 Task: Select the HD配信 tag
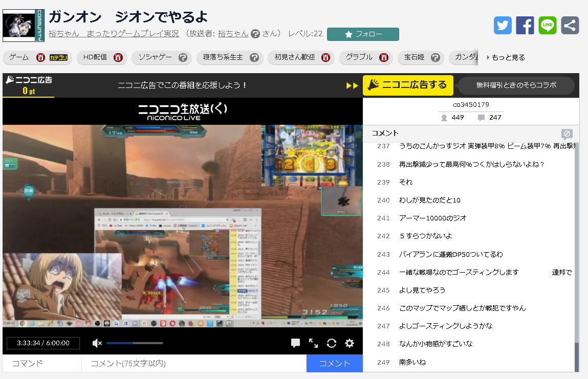click(95, 57)
